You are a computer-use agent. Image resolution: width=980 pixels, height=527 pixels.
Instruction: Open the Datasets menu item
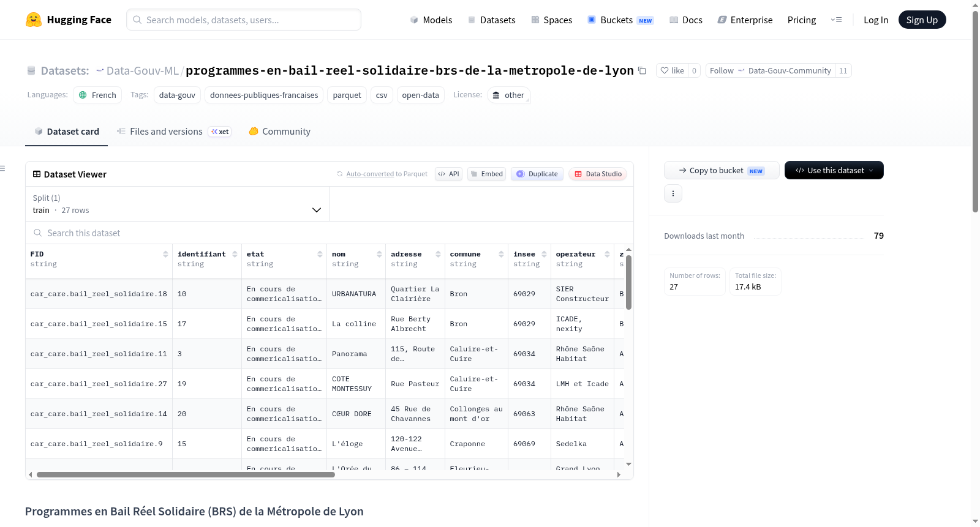(491, 20)
